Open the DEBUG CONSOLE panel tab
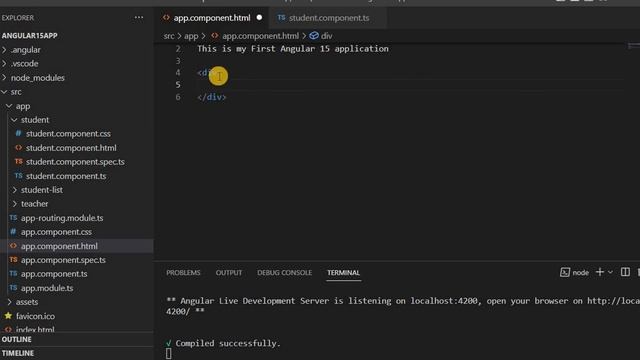 [284, 273]
